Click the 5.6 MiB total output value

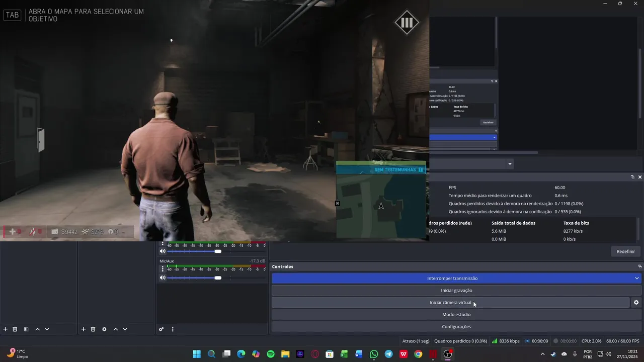[x=499, y=231]
